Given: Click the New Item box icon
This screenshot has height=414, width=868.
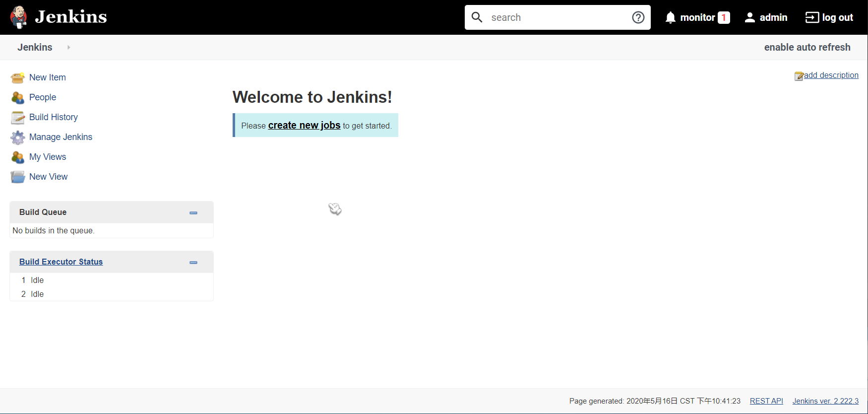Looking at the screenshot, I should click(18, 77).
